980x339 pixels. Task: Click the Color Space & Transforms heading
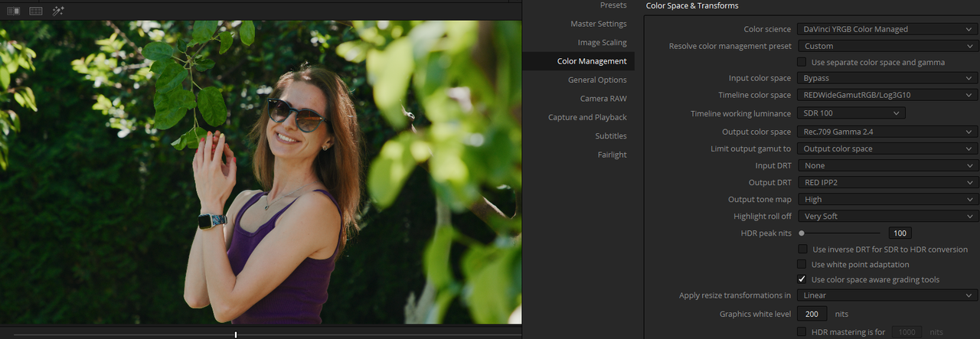692,5
